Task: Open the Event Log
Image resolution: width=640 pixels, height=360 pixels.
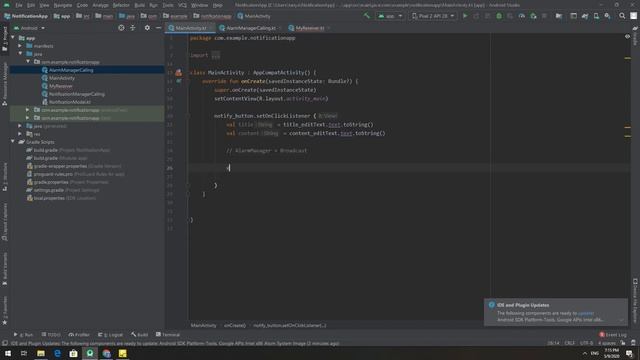Action: click(613, 334)
